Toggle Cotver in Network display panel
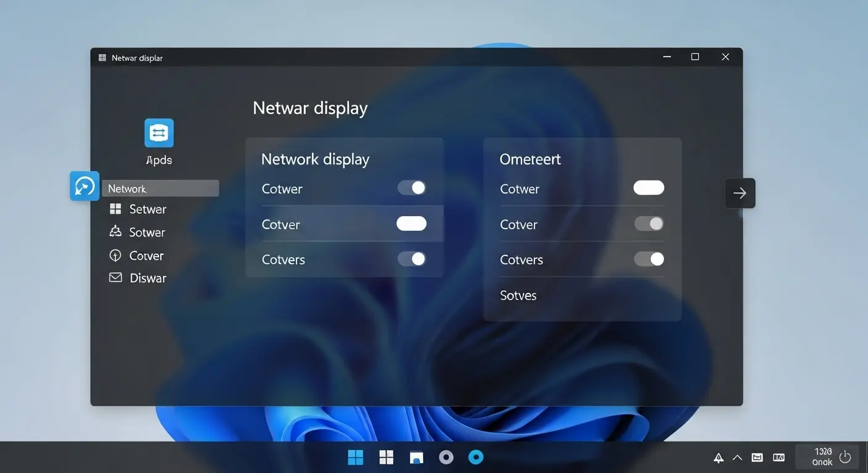 pyautogui.click(x=412, y=224)
